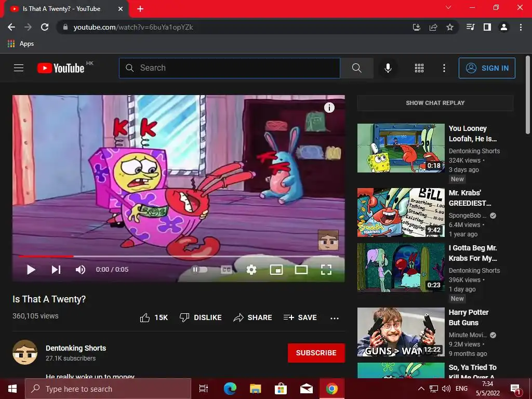Click the SIGN IN button
The height and width of the screenshot is (399, 532).
coord(487,68)
